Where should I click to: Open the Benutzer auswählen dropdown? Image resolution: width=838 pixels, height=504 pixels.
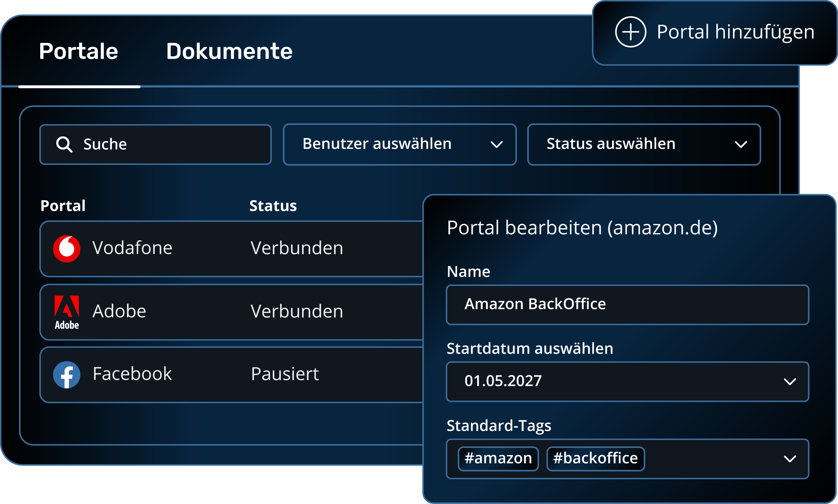pyautogui.click(x=400, y=144)
